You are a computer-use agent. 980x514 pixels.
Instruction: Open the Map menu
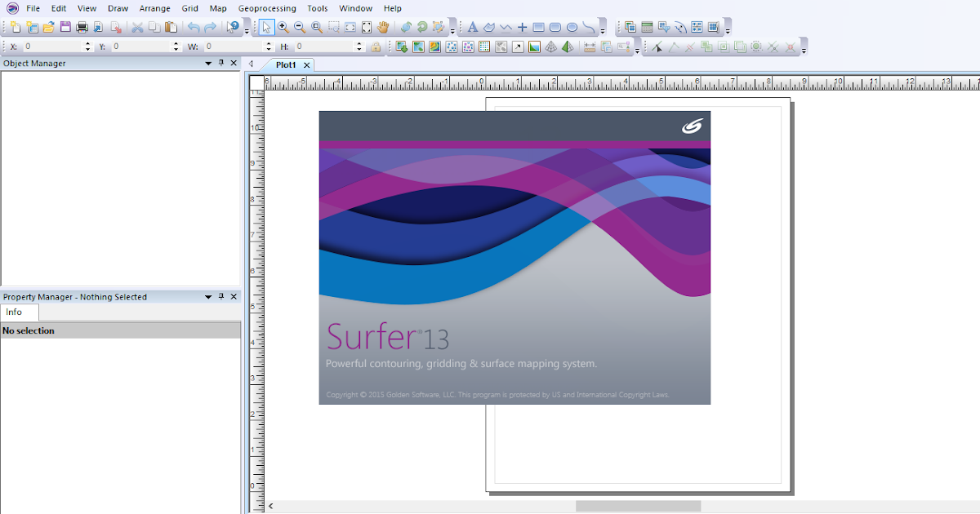pyautogui.click(x=218, y=8)
